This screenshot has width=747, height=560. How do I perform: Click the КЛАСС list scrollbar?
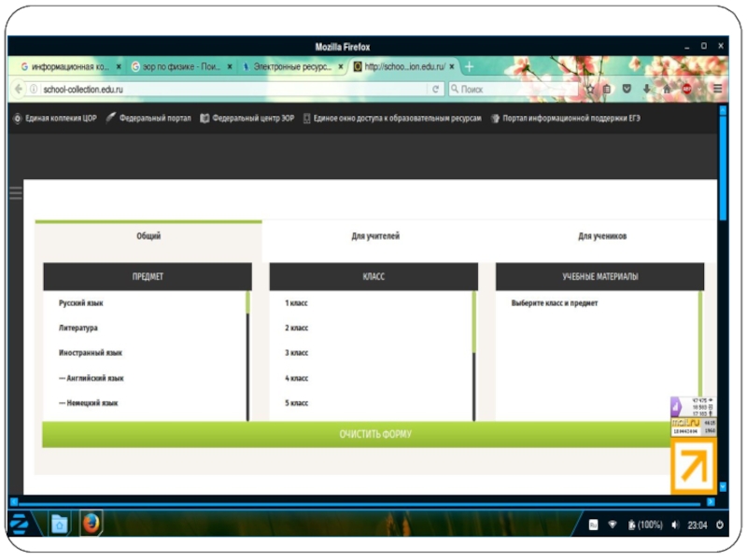[474, 357]
